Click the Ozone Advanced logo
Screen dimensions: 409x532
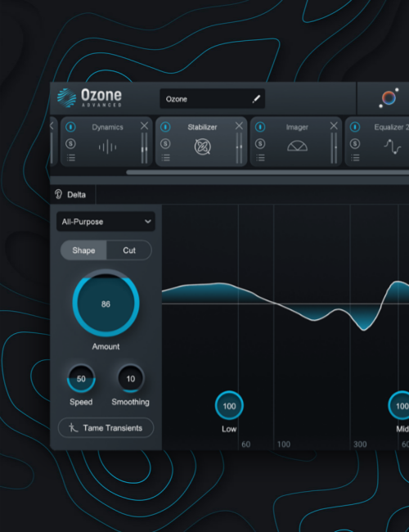pyautogui.click(x=89, y=97)
